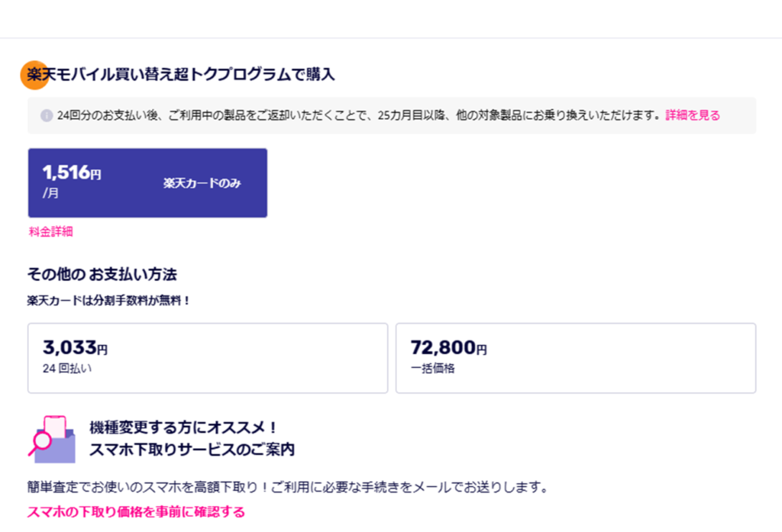Image resolution: width=782 pixels, height=532 pixels.
Task: Open スマホの下取り価格を事前に確認する link
Action: (x=136, y=511)
